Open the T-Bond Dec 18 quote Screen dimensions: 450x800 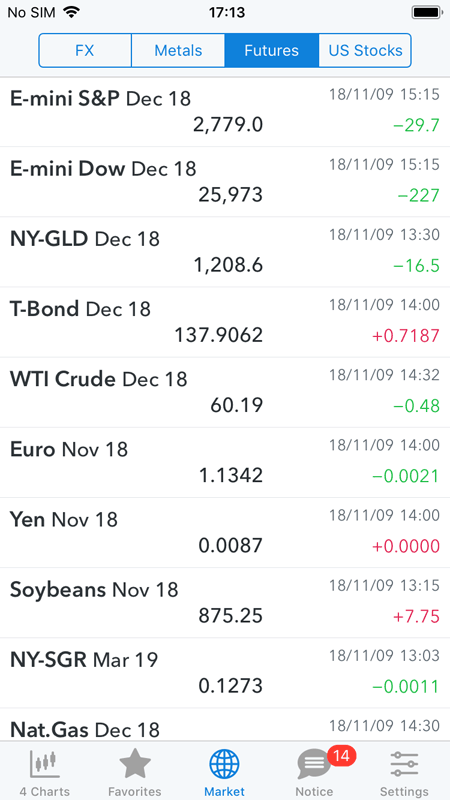(x=225, y=322)
